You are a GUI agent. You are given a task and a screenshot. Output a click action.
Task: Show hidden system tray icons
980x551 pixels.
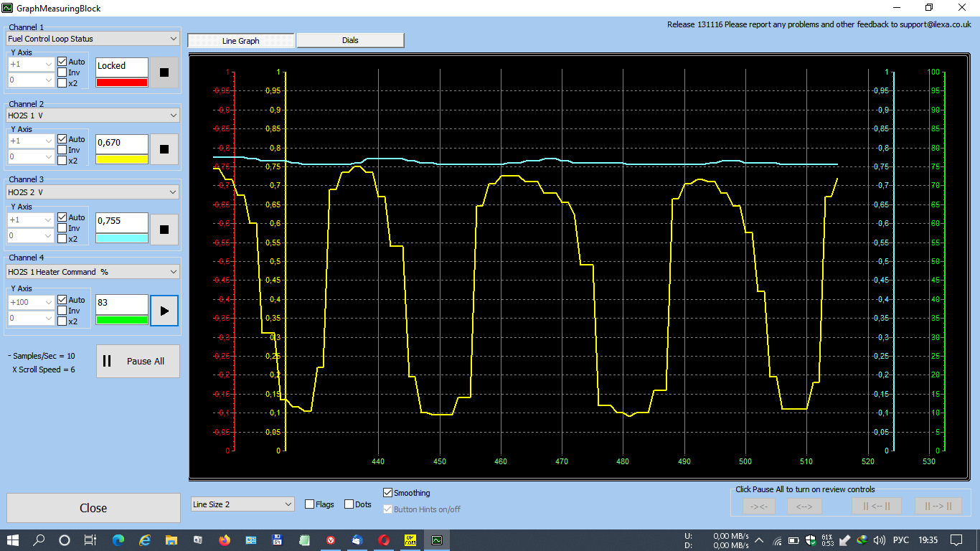point(759,540)
